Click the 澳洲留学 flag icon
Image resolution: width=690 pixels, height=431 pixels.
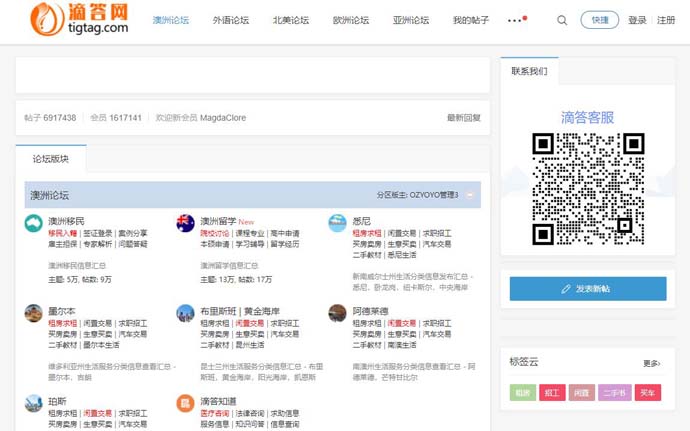click(185, 223)
